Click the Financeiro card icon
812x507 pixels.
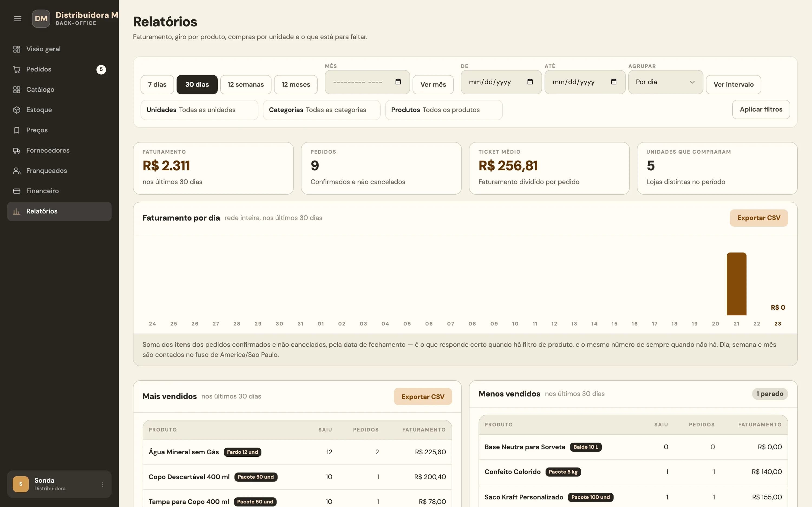(17, 191)
